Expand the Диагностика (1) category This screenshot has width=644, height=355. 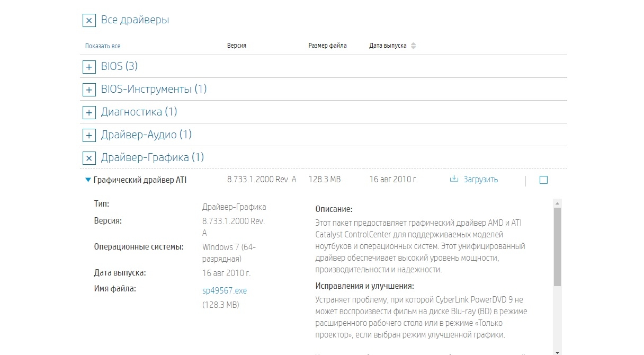(89, 112)
